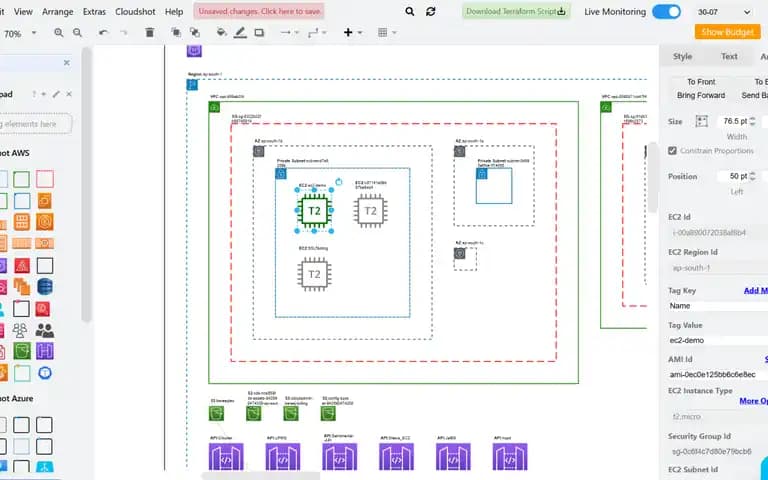Open the waypoints connector style dropdown
The image size is (768, 480).
[317, 33]
